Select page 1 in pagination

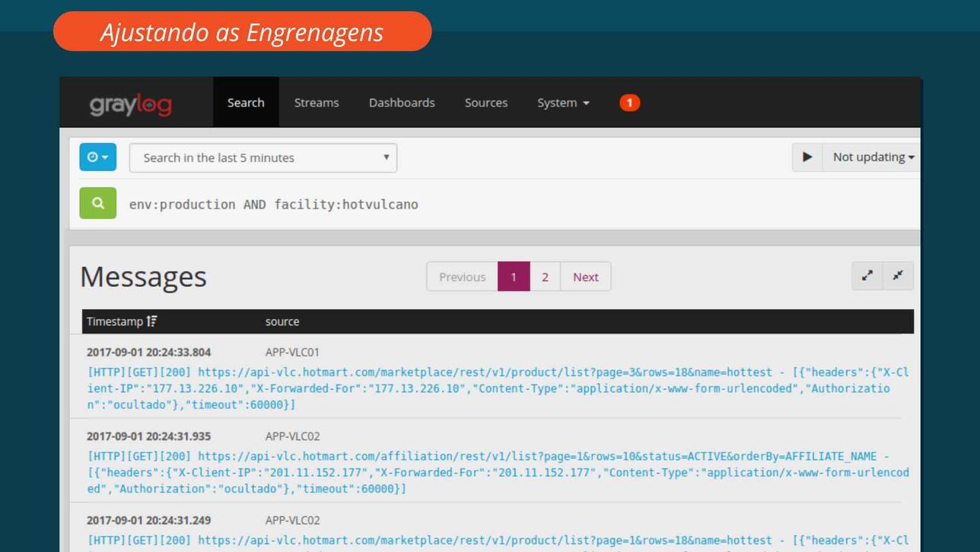point(514,277)
